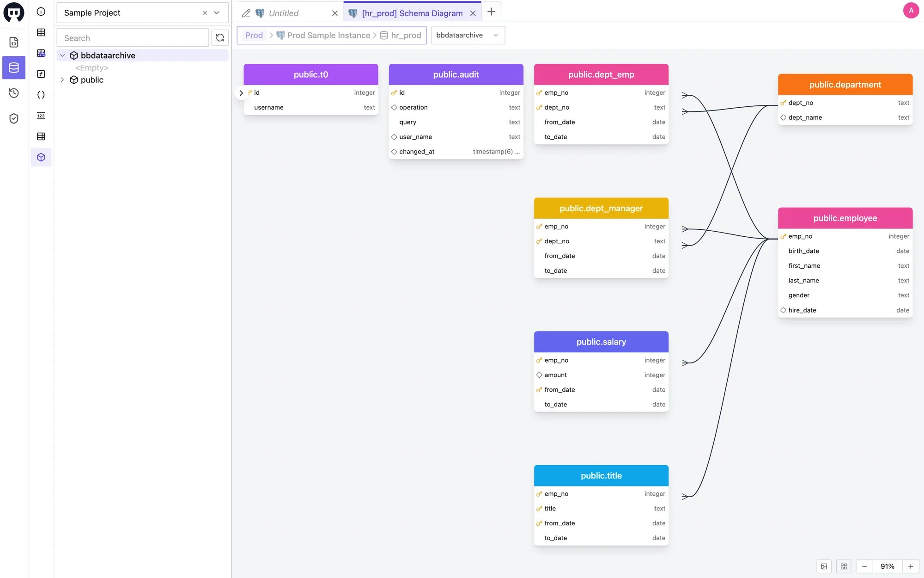The height and width of the screenshot is (578, 924).
Task: Select the procedures parentheses icon
Action: 41,95
